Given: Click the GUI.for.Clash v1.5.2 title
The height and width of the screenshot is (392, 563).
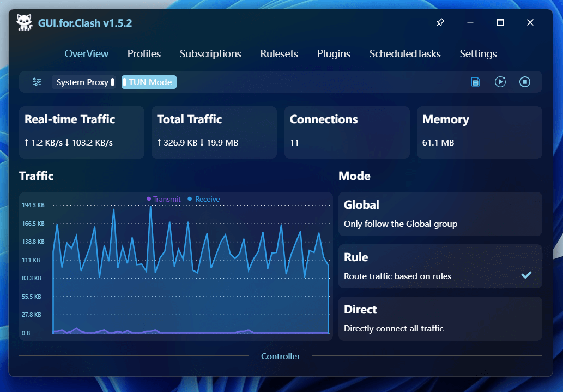Looking at the screenshot, I should point(85,23).
